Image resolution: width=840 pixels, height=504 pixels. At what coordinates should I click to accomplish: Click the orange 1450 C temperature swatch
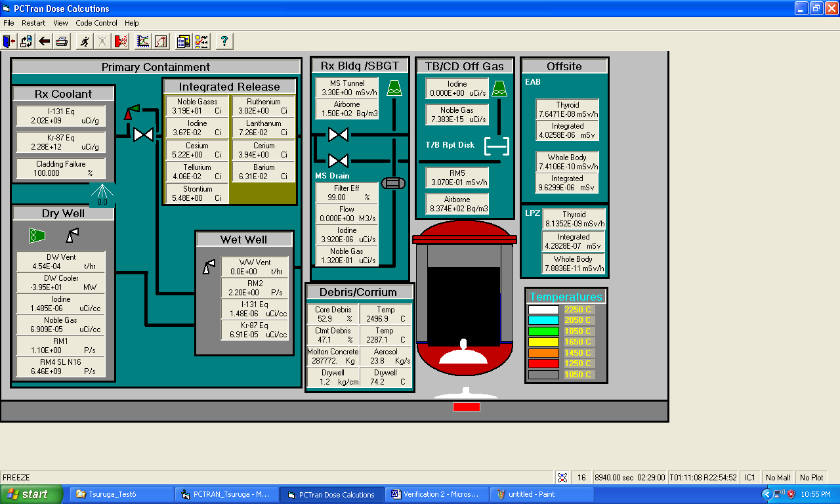(x=543, y=353)
